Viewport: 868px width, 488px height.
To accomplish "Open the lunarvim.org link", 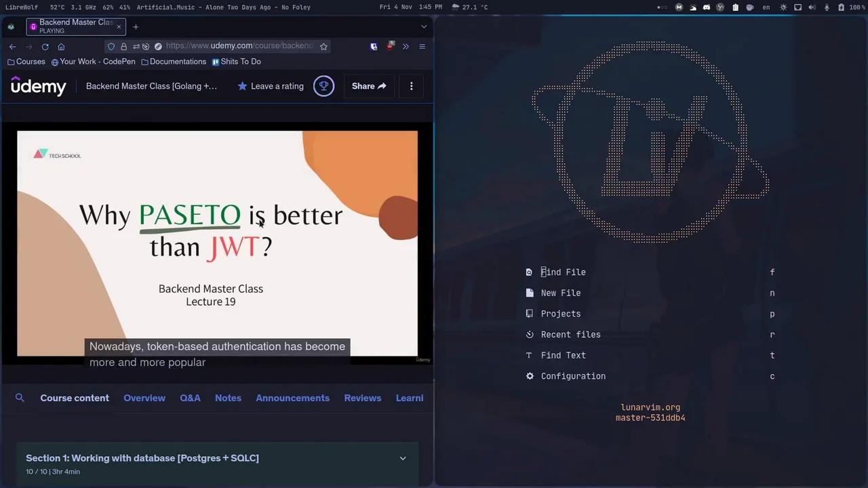I will tap(650, 407).
